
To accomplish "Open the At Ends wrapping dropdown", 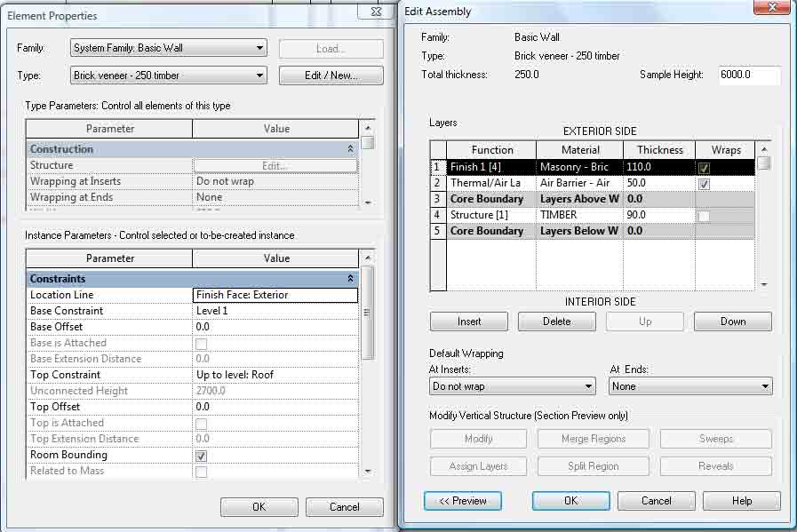I will click(x=690, y=386).
